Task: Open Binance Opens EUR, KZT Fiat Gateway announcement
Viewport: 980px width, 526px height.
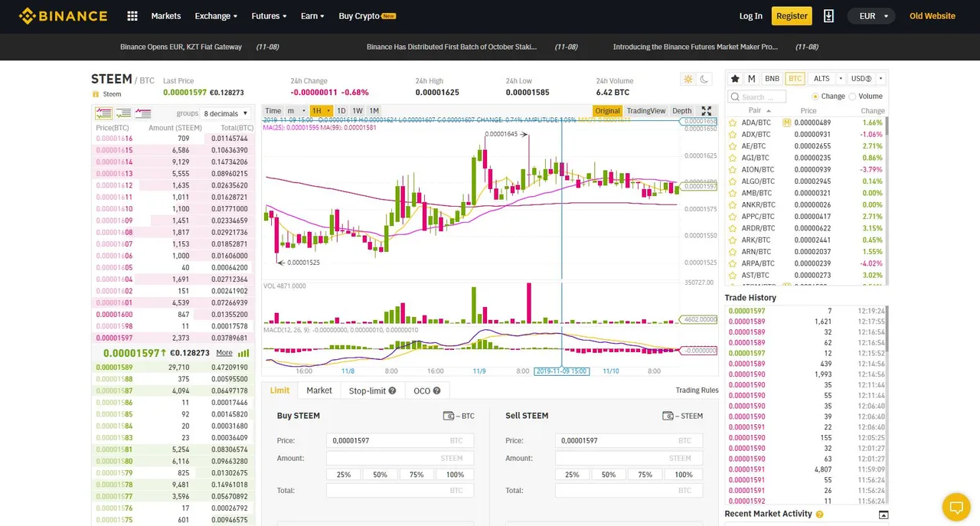Action: pos(181,47)
